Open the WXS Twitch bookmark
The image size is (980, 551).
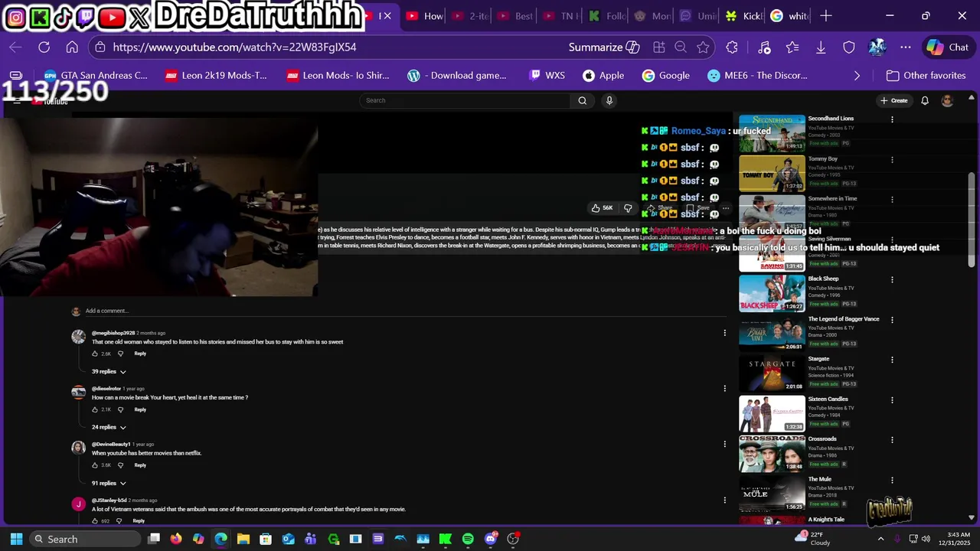(x=547, y=76)
